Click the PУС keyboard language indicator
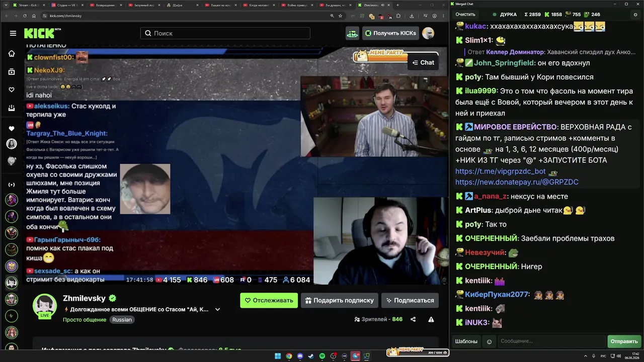The image size is (644, 362). pyautogui.click(x=604, y=356)
